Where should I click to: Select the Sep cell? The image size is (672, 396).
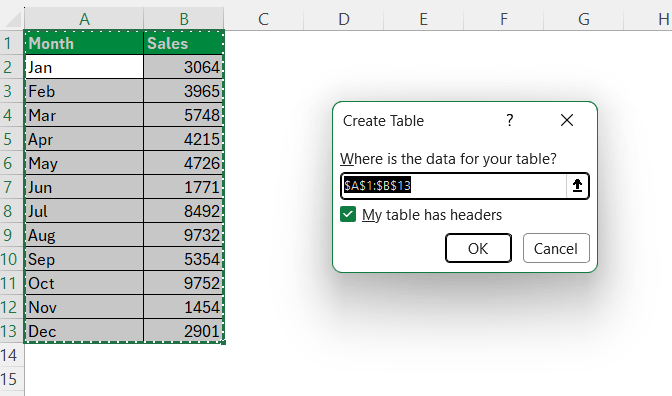pos(84,259)
